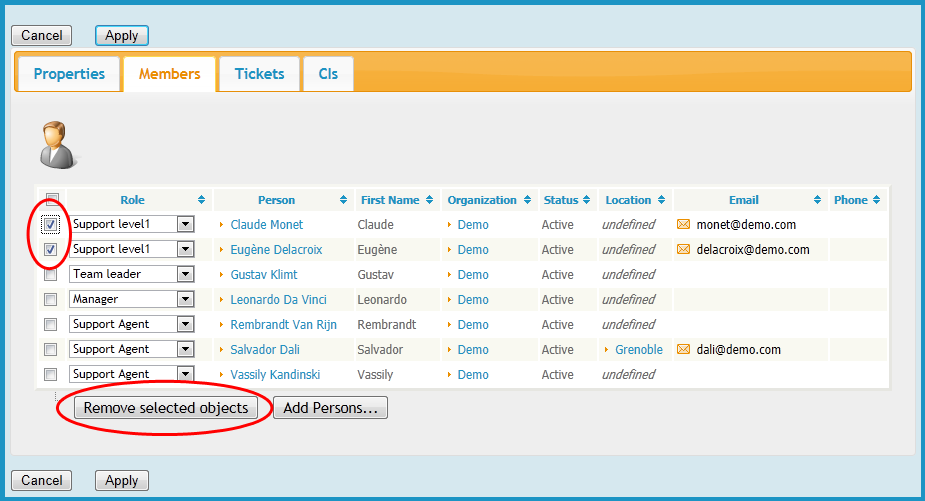The height and width of the screenshot is (501, 925).
Task: Open the Tickets tab
Action: [259, 74]
